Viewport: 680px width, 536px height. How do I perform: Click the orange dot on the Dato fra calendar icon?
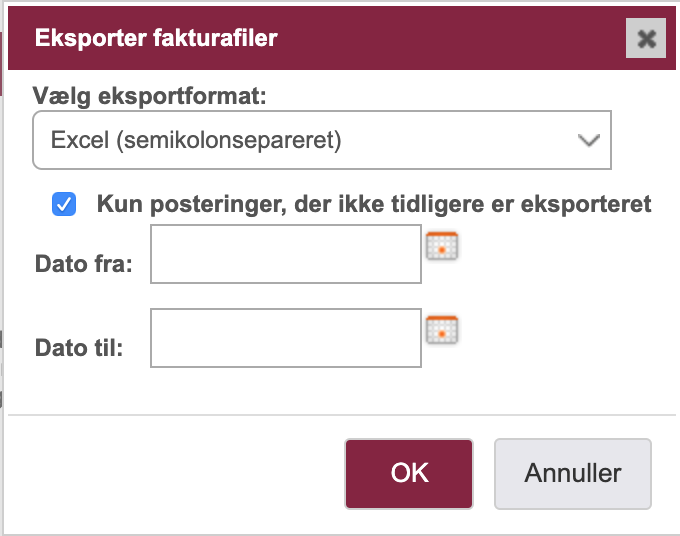point(442,250)
